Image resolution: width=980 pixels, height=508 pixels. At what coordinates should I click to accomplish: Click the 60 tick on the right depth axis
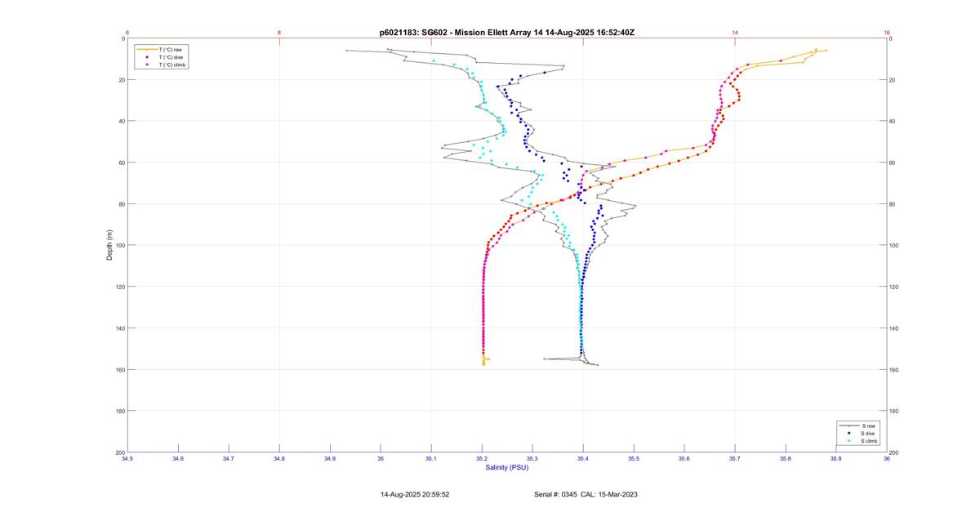pos(893,163)
